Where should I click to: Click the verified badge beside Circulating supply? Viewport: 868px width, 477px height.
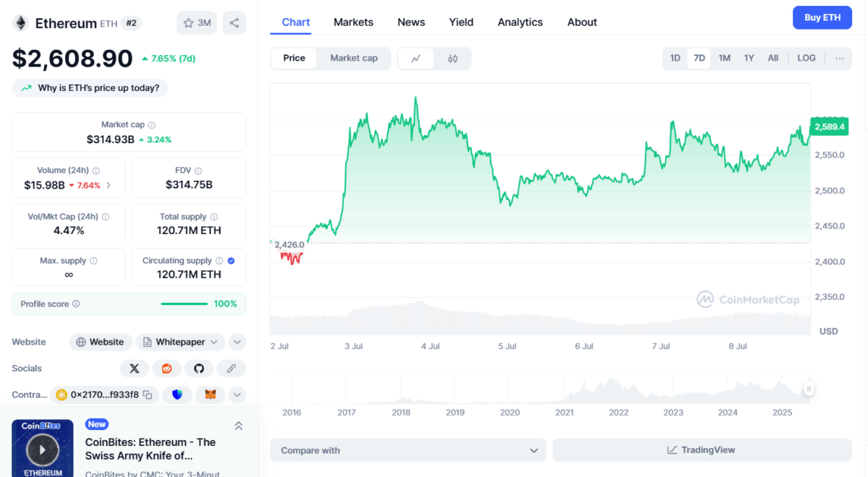point(231,261)
